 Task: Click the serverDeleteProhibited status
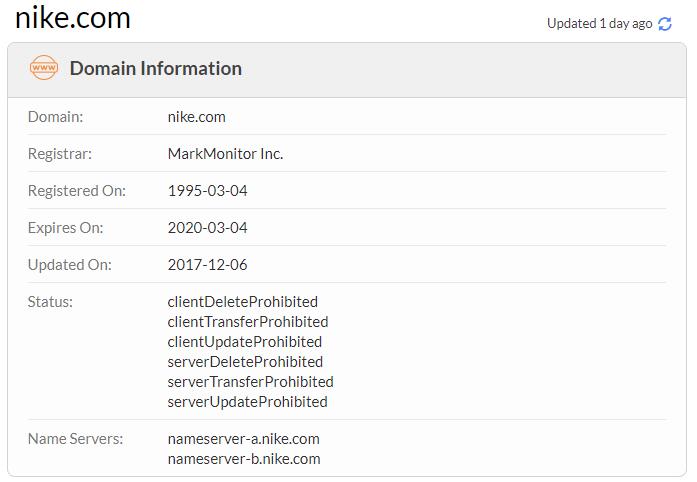[x=245, y=362]
